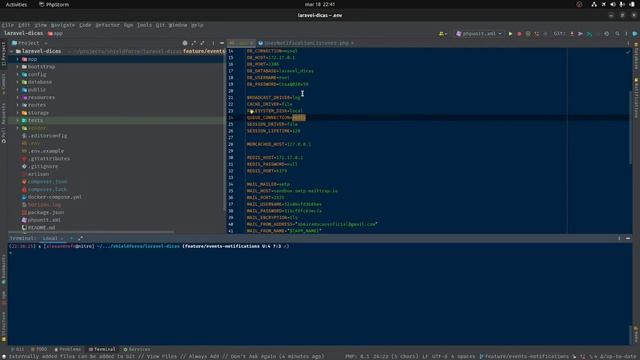Open the Refactor menu
Screen dimensions: 640x360
pyautogui.click(x=107, y=25)
